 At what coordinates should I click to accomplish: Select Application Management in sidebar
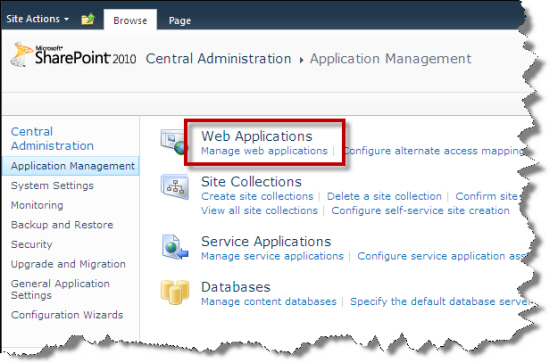pos(71,166)
